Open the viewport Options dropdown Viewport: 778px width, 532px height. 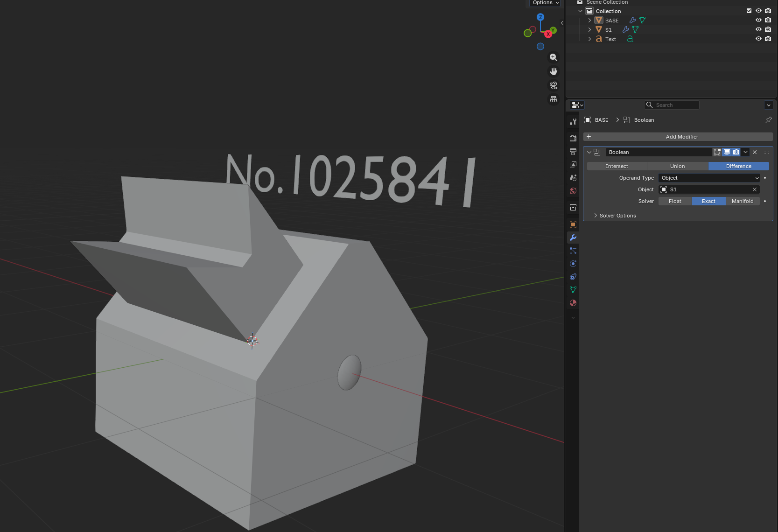pos(545,3)
